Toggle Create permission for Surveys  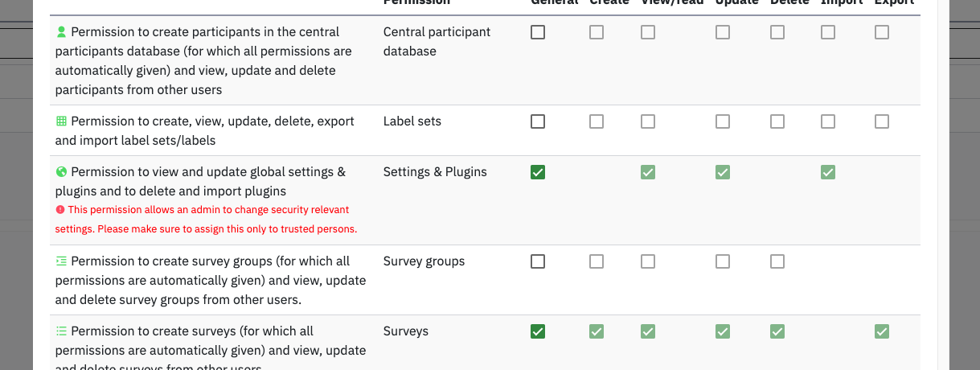tap(597, 331)
